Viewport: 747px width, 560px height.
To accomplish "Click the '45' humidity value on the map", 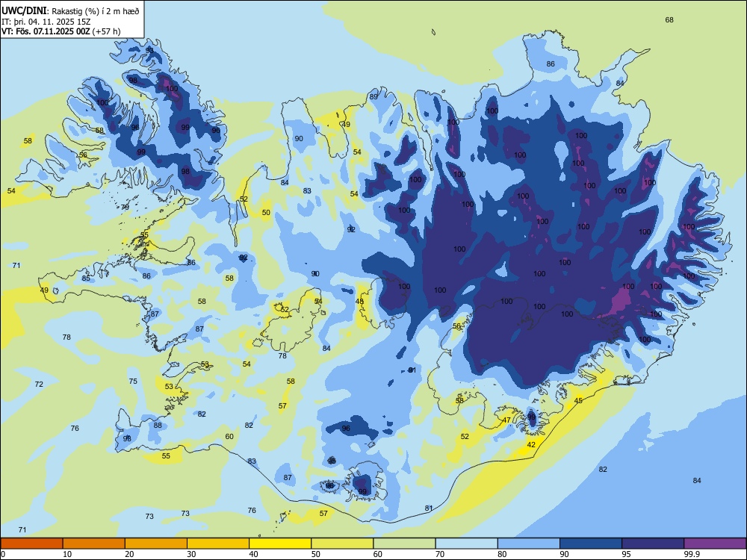I will (x=578, y=401).
